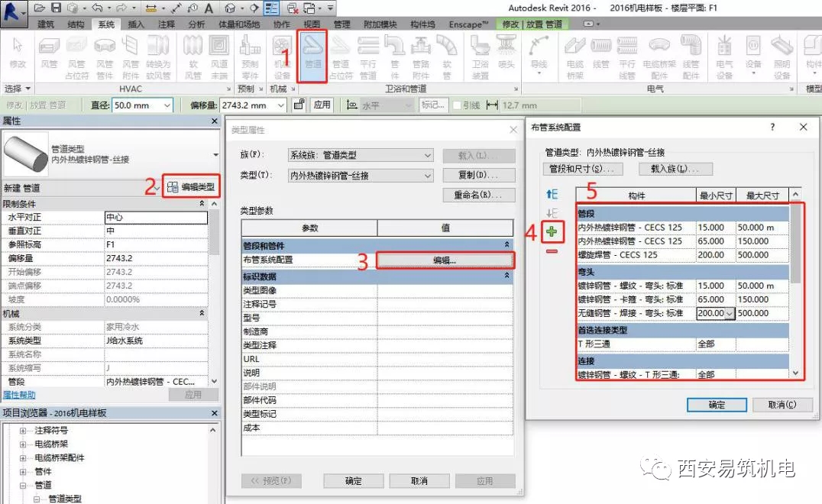
Task: Click the 喷头 sprinkler tool icon
Action: tap(506, 53)
